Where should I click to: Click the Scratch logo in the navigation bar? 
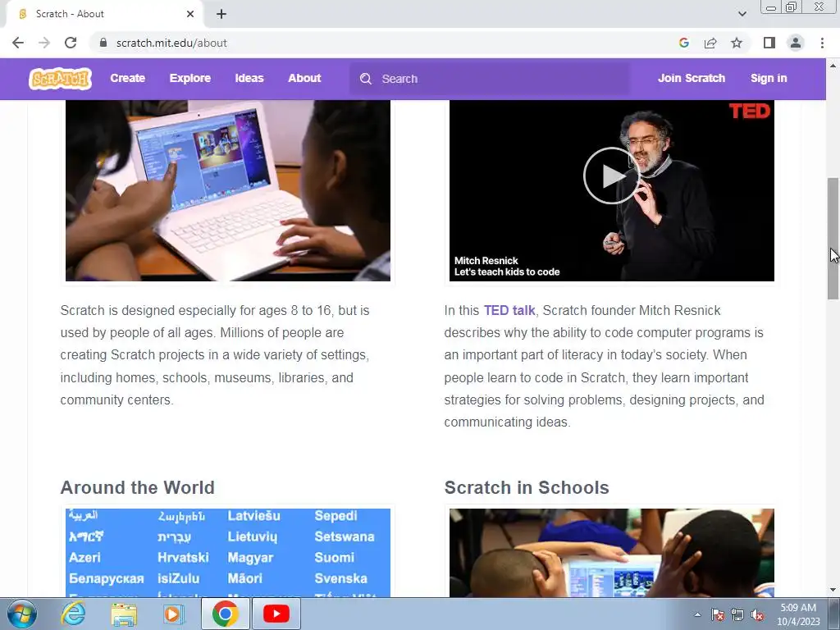click(x=60, y=79)
